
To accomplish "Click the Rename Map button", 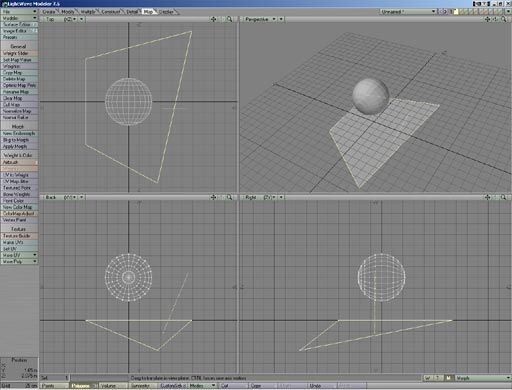I will 19,92.
